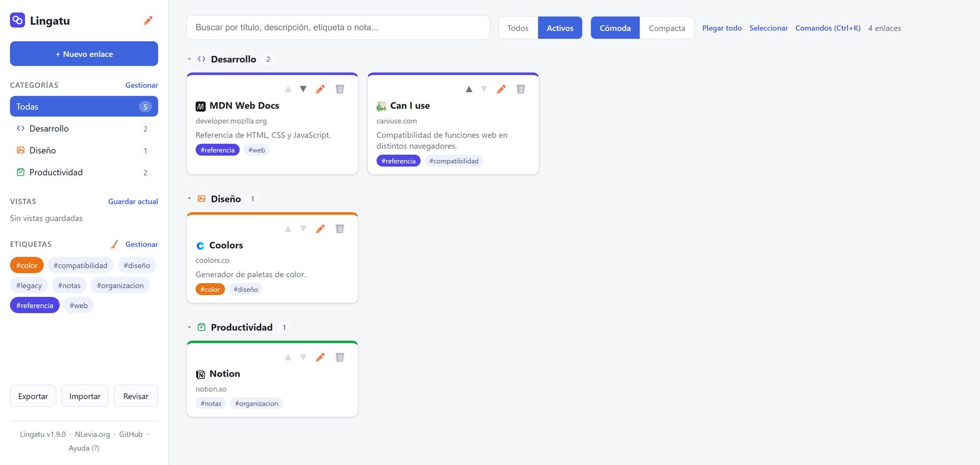
Task: Move Coolors card down
Action: click(x=303, y=229)
